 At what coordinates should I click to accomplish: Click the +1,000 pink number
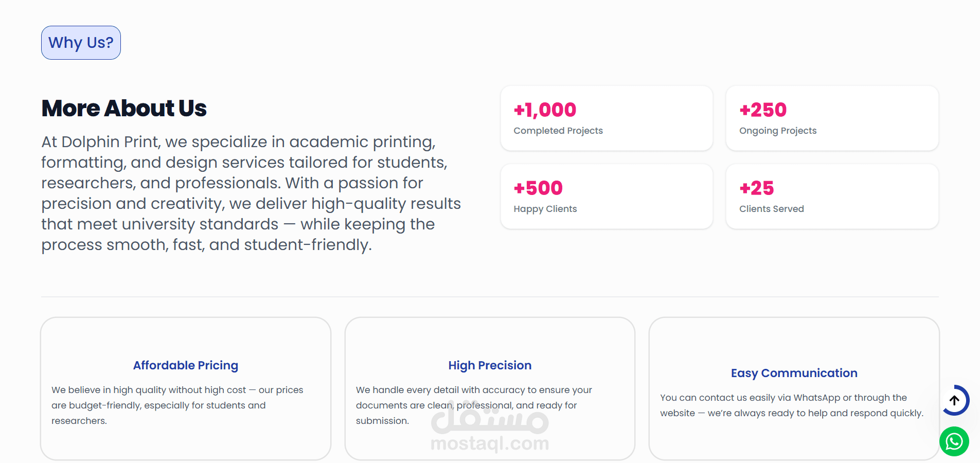[545, 110]
